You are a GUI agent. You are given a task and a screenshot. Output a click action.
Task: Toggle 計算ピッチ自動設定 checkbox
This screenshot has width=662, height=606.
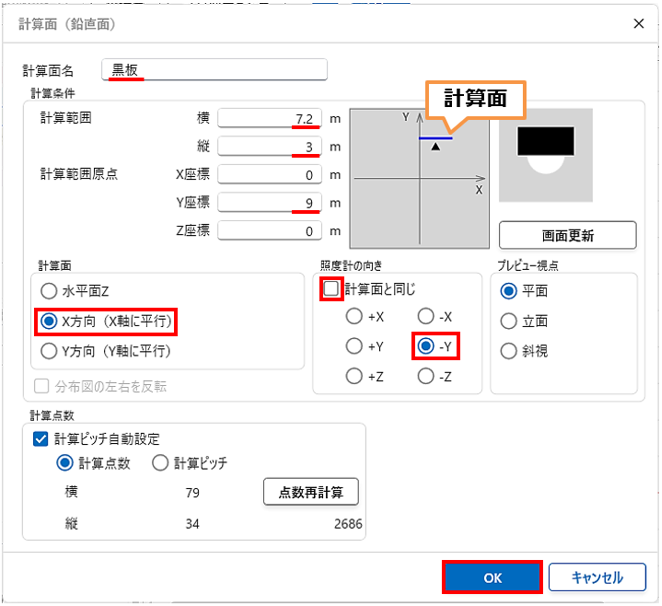(41, 438)
